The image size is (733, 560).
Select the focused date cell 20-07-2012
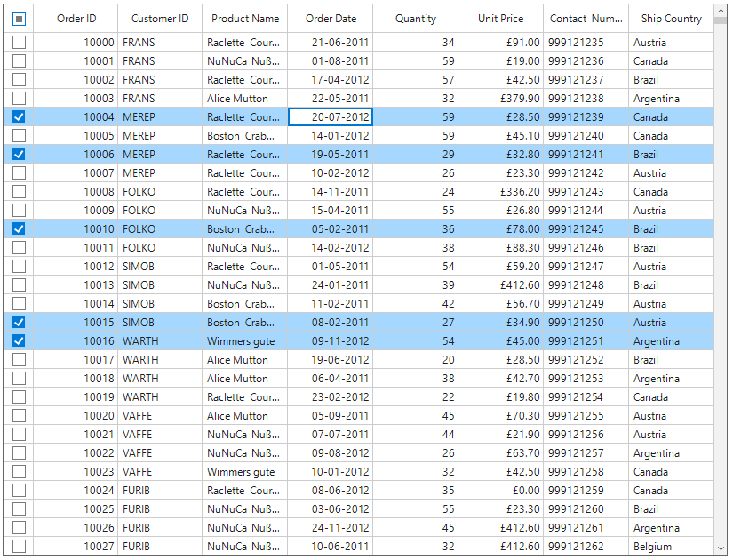(x=331, y=117)
